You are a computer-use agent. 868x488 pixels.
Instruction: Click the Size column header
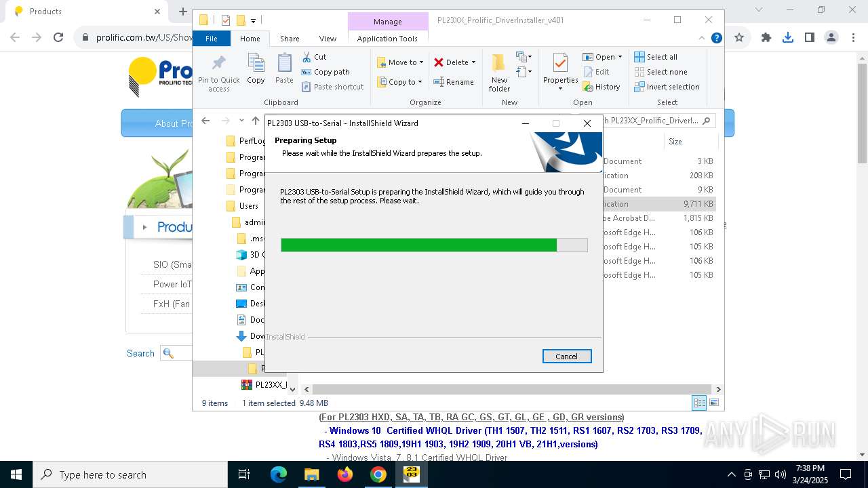[675, 142]
